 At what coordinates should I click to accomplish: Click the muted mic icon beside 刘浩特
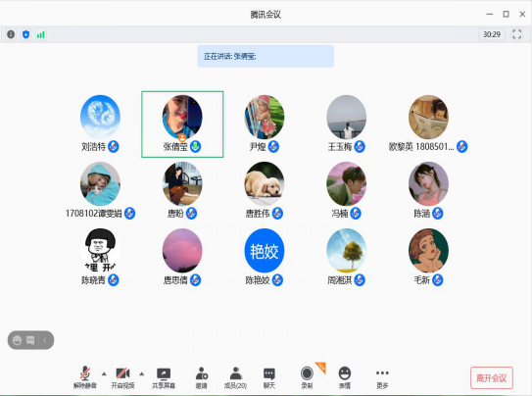pyautogui.click(x=114, y=147)
